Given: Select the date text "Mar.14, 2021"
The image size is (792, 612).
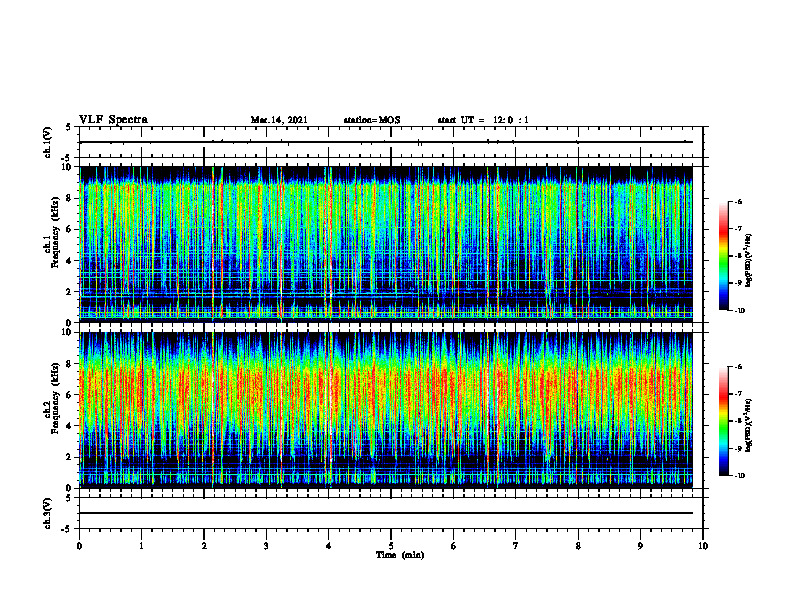Looking at the screenshot, I should (279, 120).
